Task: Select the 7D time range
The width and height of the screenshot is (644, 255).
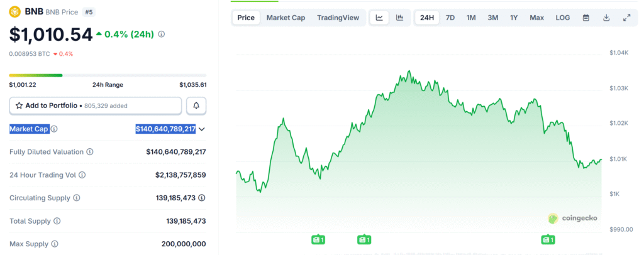Action: (x=450, y=18)
